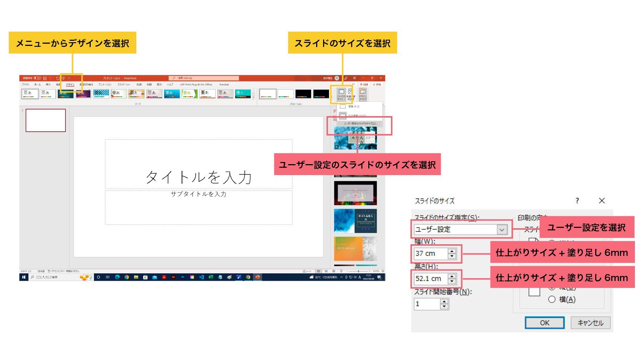
Task: Adjust the zoom slider in status bar
Action: (x=358, y=271)
